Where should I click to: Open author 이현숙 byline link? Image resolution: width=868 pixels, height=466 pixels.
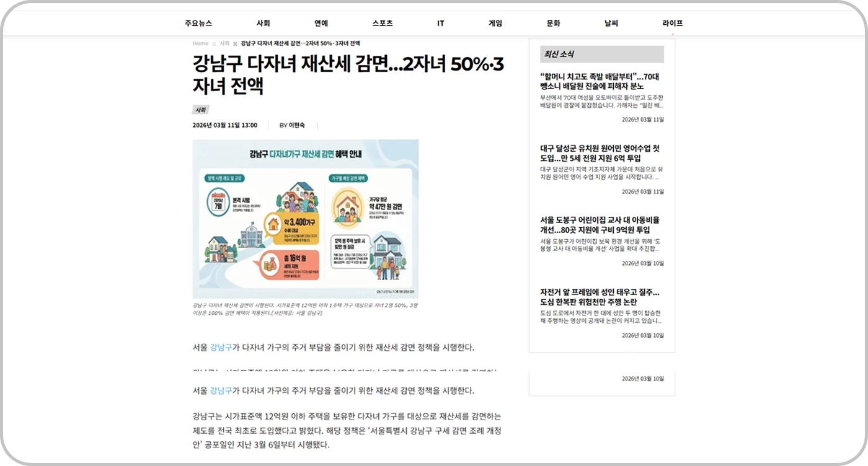pyautogui.click(x=297, y=125)
